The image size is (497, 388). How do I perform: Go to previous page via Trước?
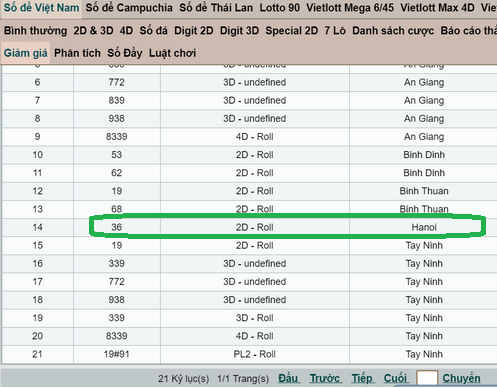pyautogui.click(x=325, y=378)
